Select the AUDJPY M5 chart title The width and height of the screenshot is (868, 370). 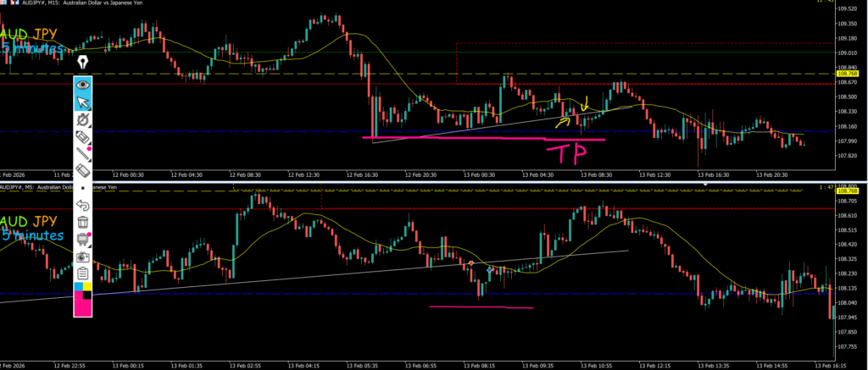[x=51, y=186]
